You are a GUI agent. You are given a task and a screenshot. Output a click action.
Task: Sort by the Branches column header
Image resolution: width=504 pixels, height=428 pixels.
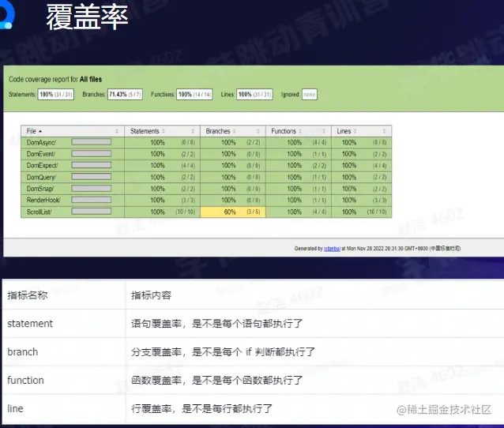(233, 131)
